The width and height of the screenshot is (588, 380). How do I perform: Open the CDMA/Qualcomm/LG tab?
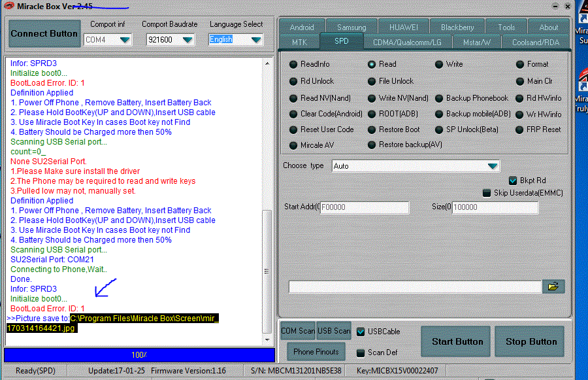pos(407,42)
